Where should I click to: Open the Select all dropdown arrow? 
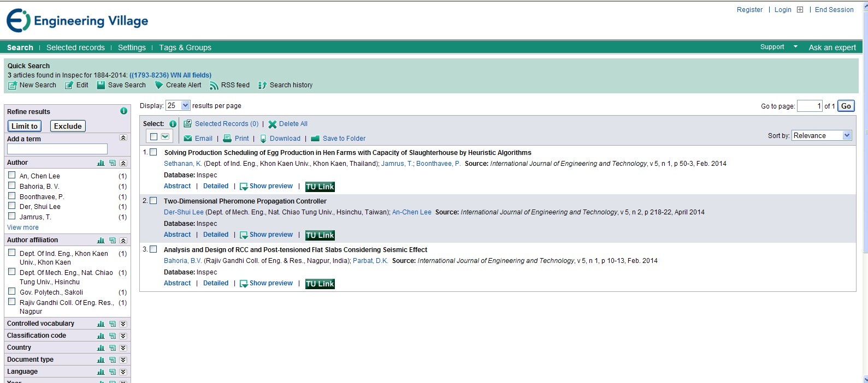[165, 136]
